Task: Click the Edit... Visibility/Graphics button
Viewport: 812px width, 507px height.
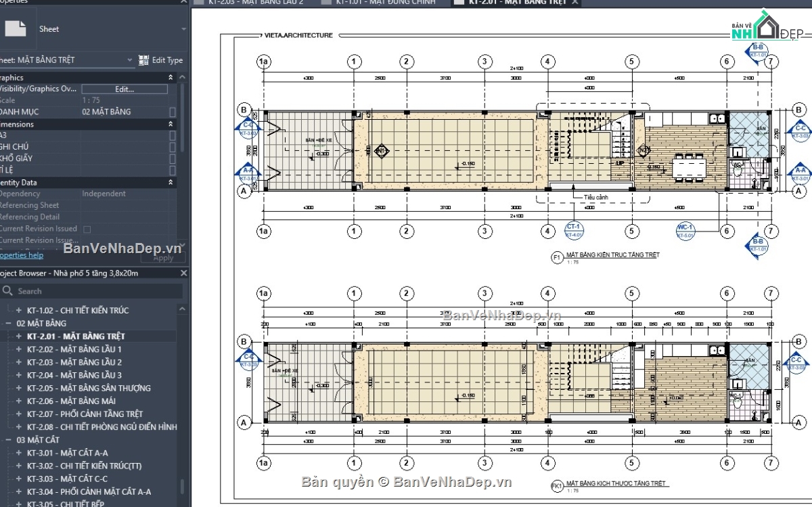Action: (x=125, y=89)
